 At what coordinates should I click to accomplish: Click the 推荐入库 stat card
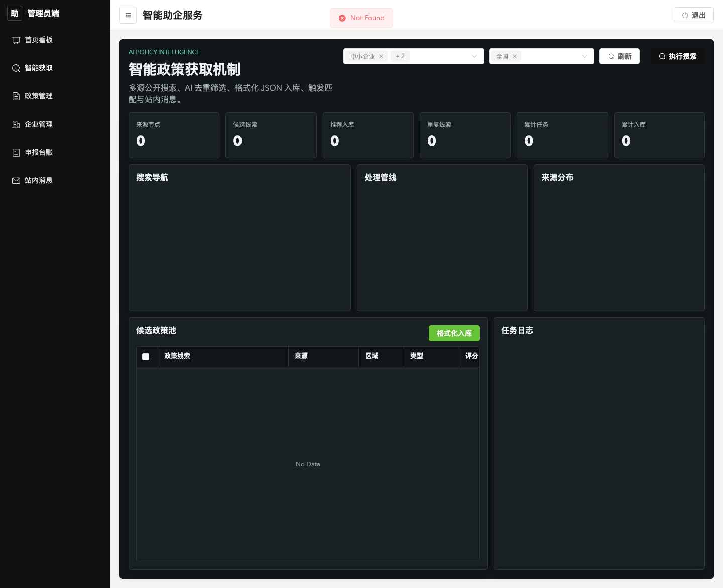point(368,136)
